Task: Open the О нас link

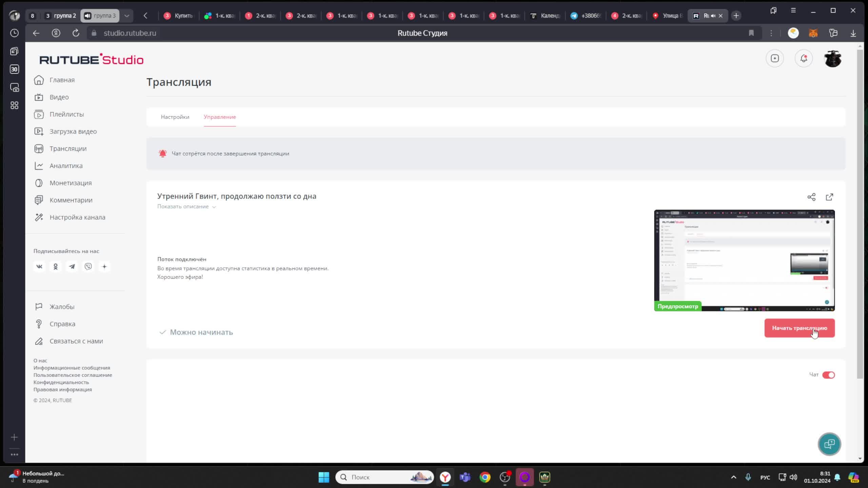Action: pos(40,361)
